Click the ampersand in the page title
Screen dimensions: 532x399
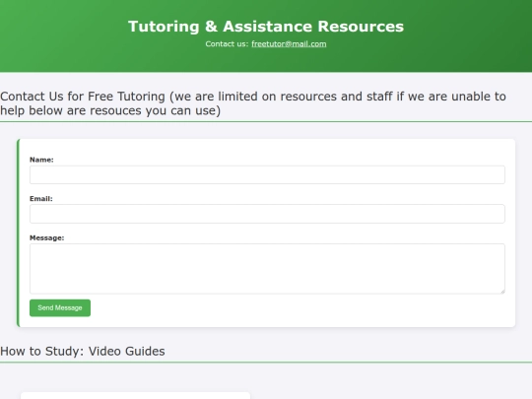click(x=211, y=27)
